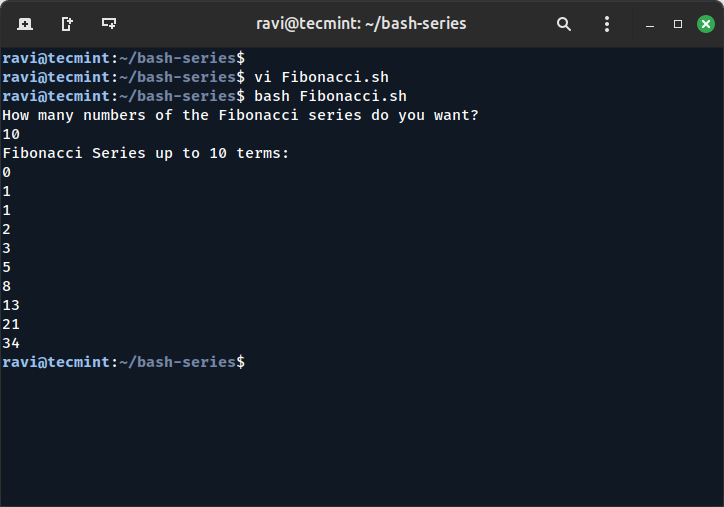The image size is (724, 507).
Task: Click the output value 0
Action: pos(7,172)
